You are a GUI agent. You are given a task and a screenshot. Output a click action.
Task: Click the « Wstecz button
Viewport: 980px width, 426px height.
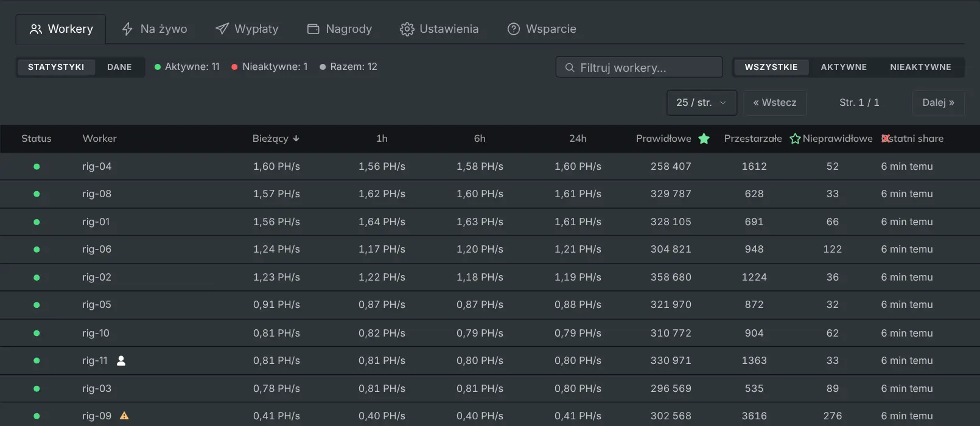(775, 102)
